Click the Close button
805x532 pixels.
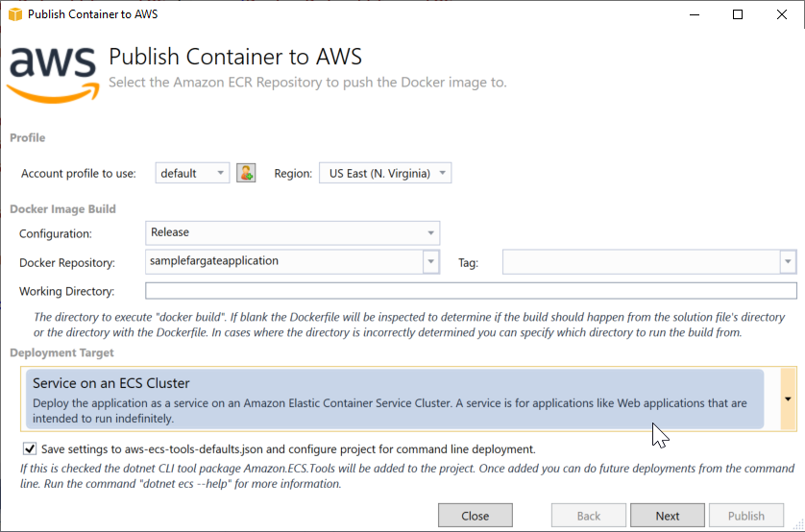(x=475, y=515)
